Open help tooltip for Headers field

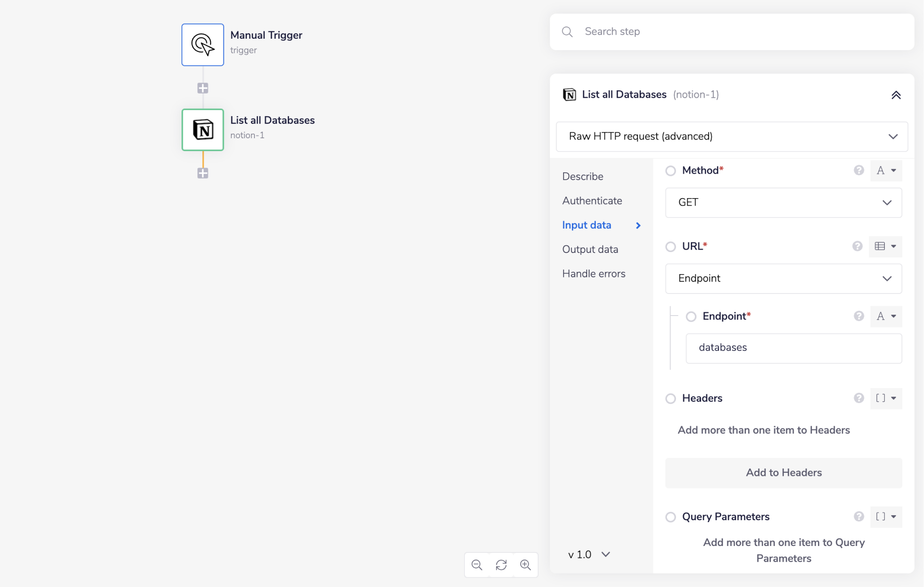(x=858, y=398)
